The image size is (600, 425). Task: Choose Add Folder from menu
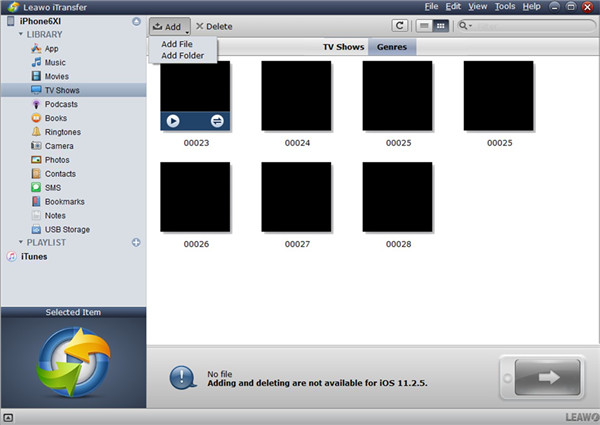tap(183, 55)
